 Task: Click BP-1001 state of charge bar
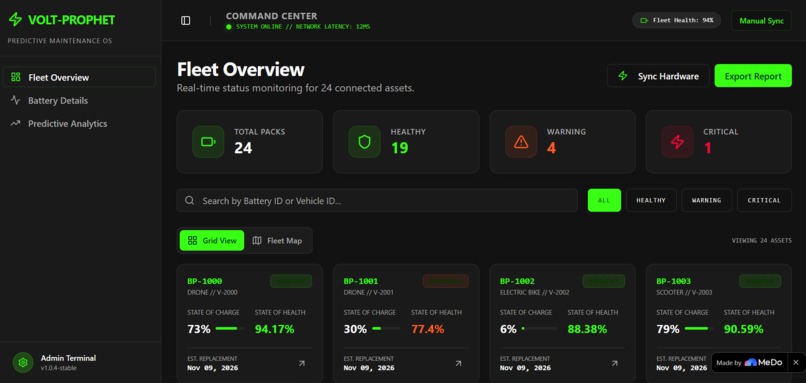[386, 329]
